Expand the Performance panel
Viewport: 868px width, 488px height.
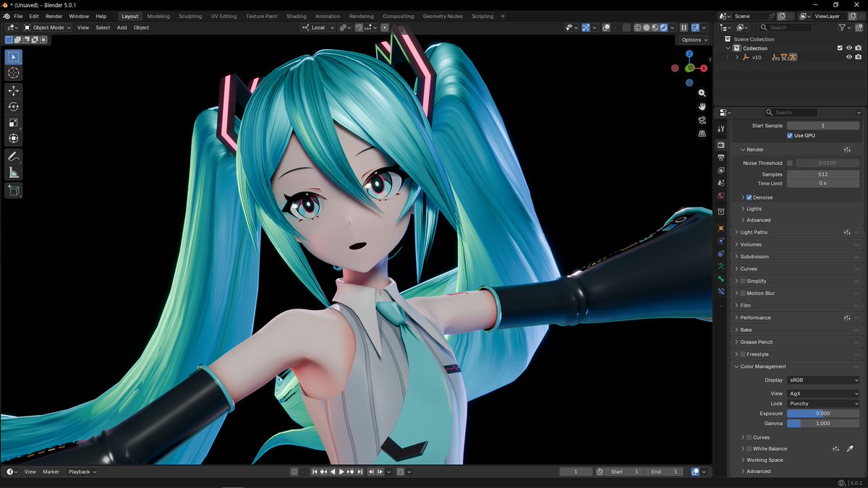click(x=798, y=317)
